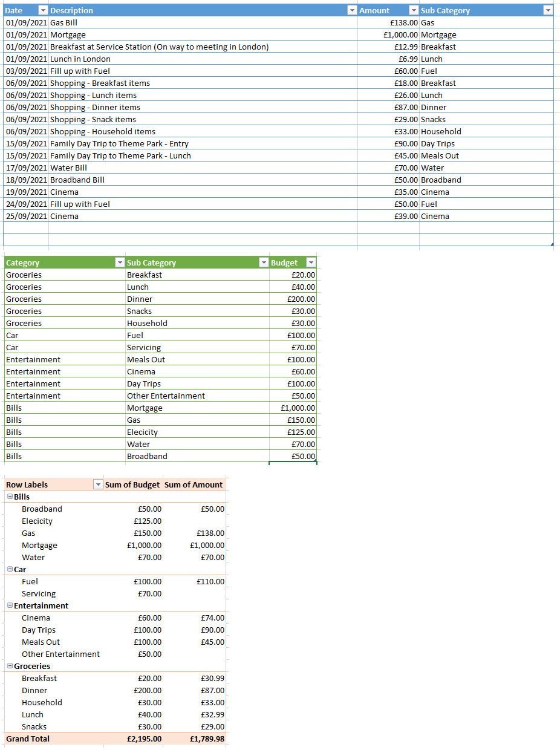Collapse the Car group in pivot table
Screen dimensions: 560x750
(10, 569)
